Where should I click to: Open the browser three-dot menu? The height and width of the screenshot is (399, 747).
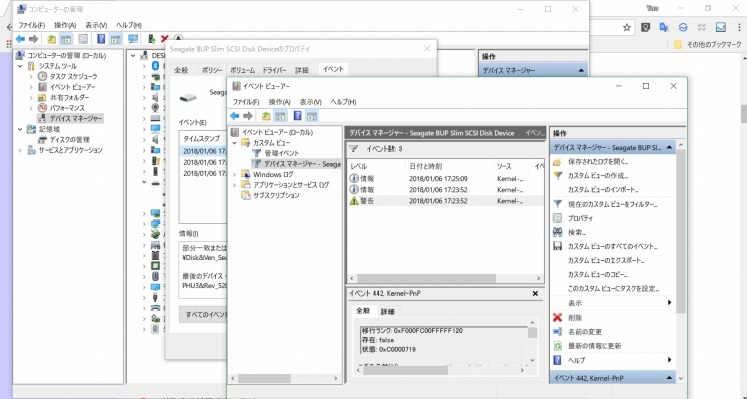pyautogui.click(x=739, y=28)
